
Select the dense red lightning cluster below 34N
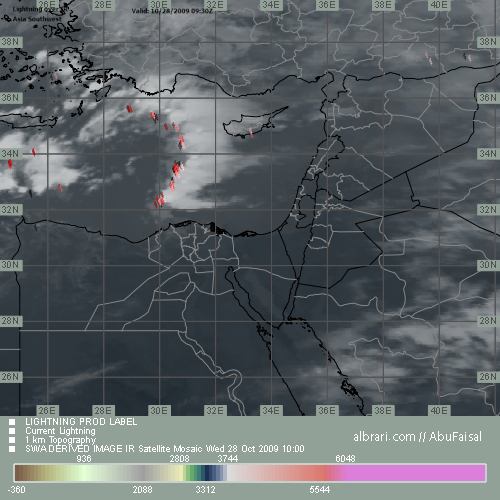coord(177,168)
